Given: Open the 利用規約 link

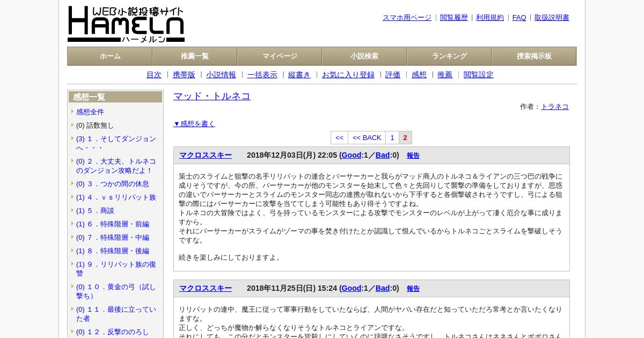Looking at the screenshot, I should (x=490, y=18).
